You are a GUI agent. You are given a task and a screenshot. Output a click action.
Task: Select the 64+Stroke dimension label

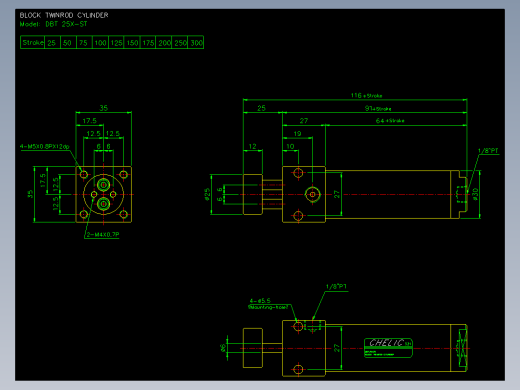(x=390, y=121)
